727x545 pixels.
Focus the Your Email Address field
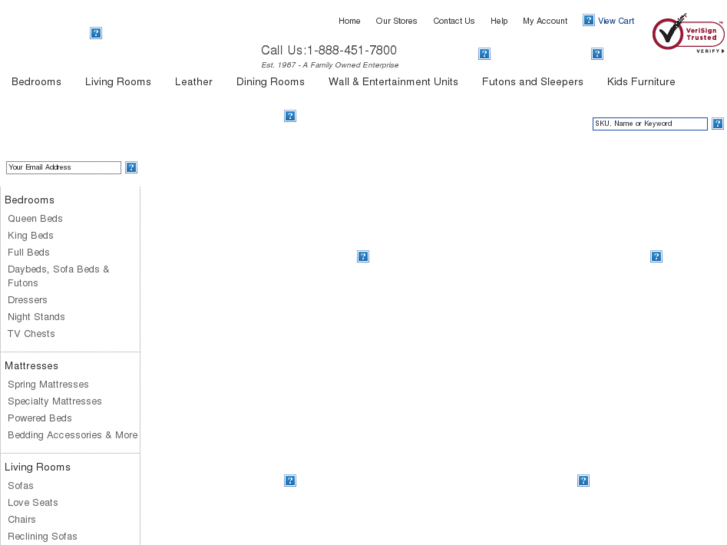(64, 167)
